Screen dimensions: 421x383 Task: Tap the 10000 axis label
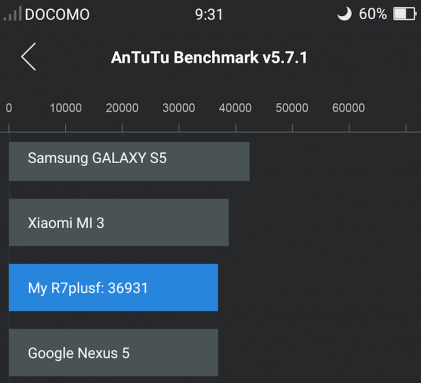click(x=66, y=108)
